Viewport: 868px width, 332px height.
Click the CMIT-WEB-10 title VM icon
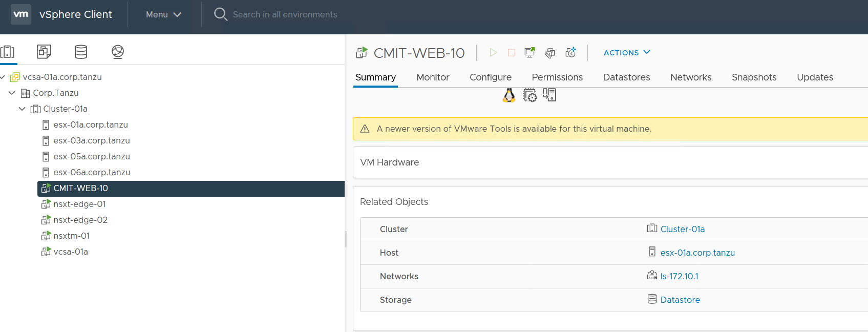(362, 52)
